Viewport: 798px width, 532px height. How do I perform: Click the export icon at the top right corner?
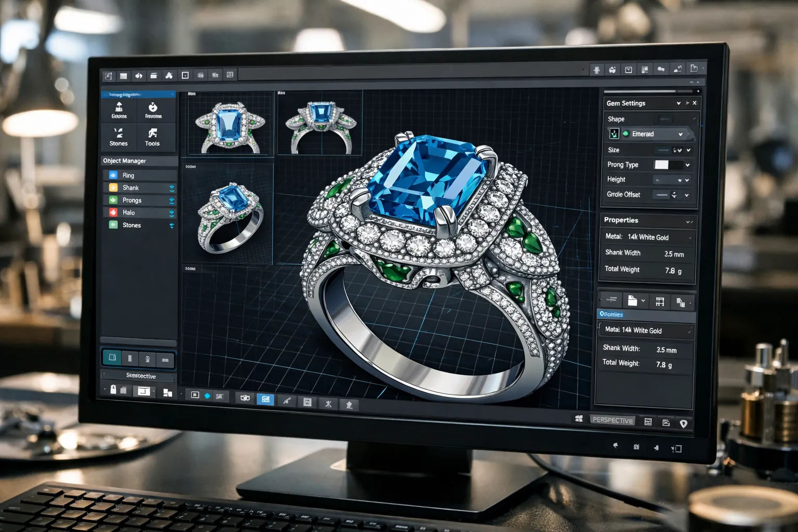693,68
